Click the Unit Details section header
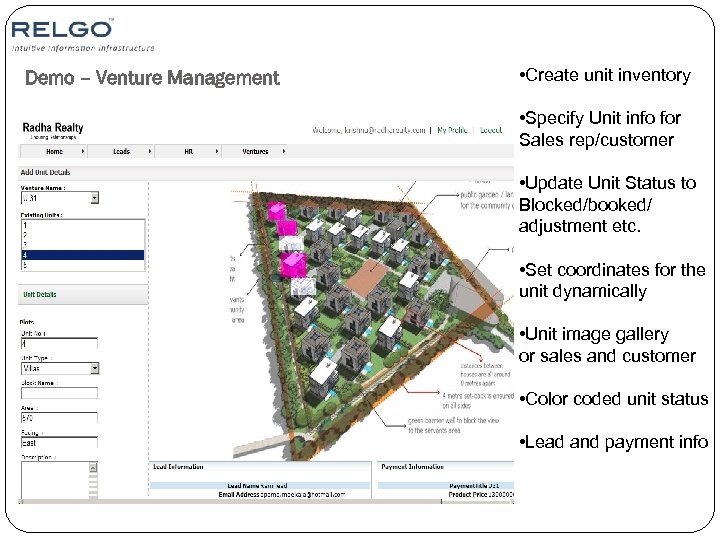 point(83,294)
